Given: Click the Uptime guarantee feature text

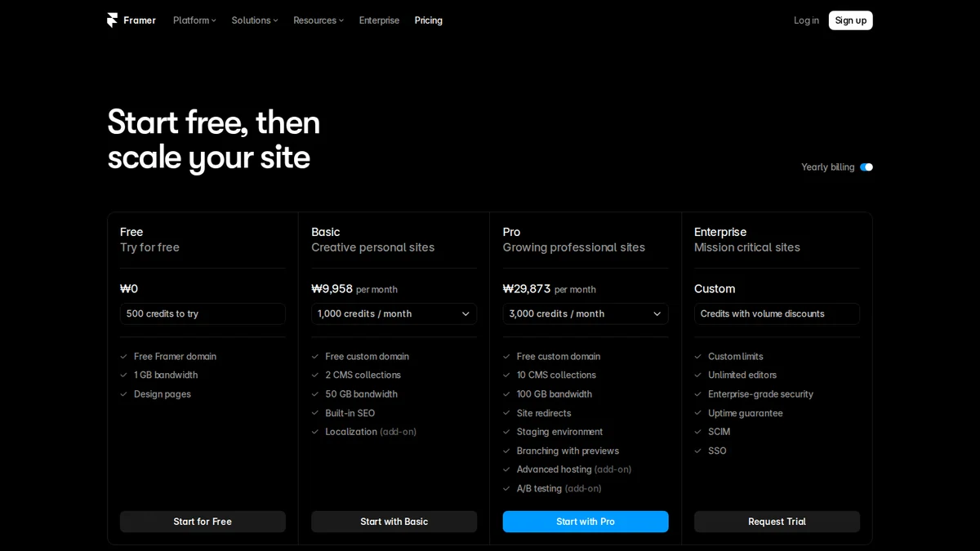Looking at the screenshot, I should click(746, 413).
